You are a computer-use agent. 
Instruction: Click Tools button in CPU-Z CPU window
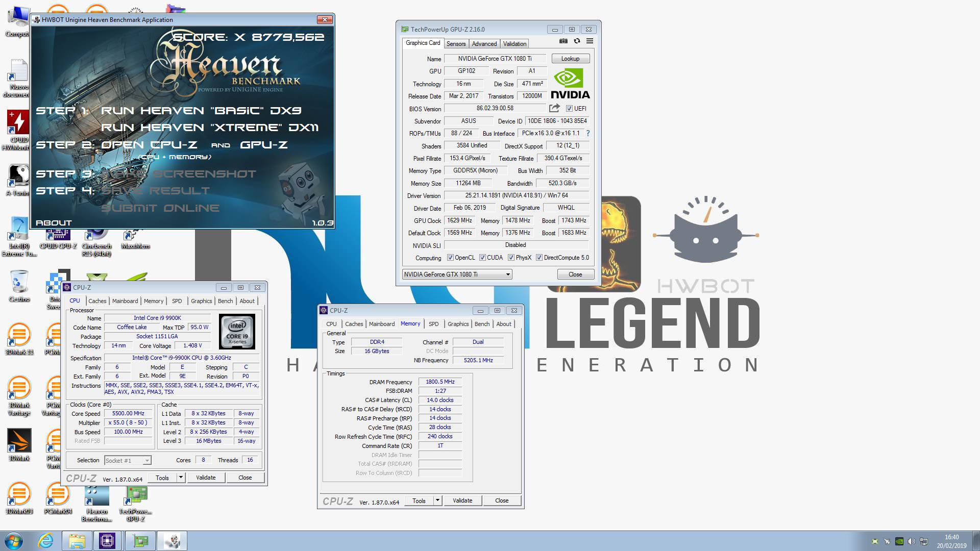tap(162, 478)
